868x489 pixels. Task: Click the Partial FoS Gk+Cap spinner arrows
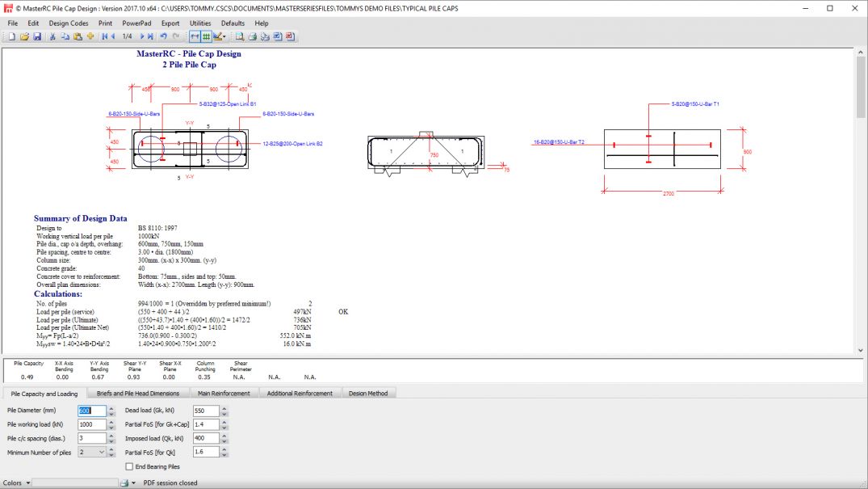[x=224, y=424]
